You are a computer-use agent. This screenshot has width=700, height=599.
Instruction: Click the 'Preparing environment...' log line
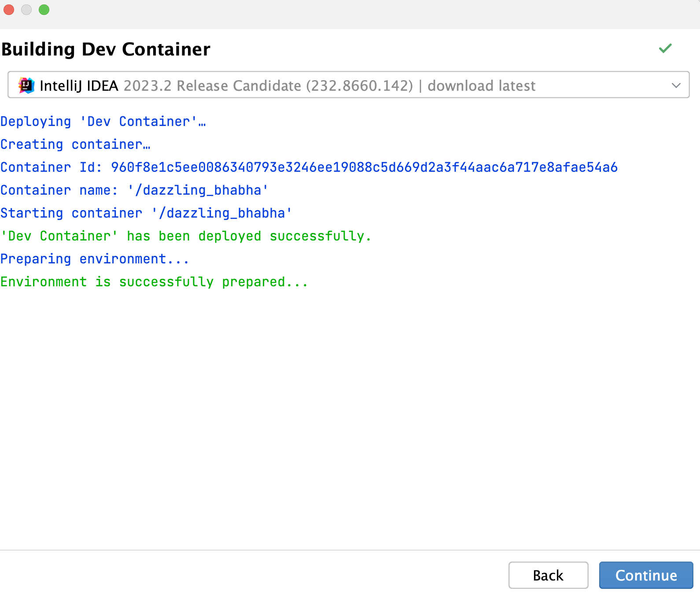click(x=95, y=259)
